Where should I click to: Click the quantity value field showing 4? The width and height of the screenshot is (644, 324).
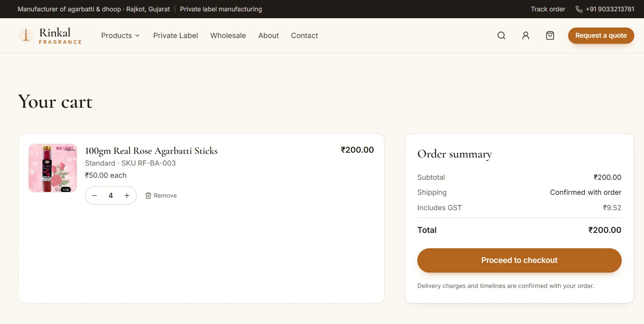pyautogui.click(x=111, y=196)
